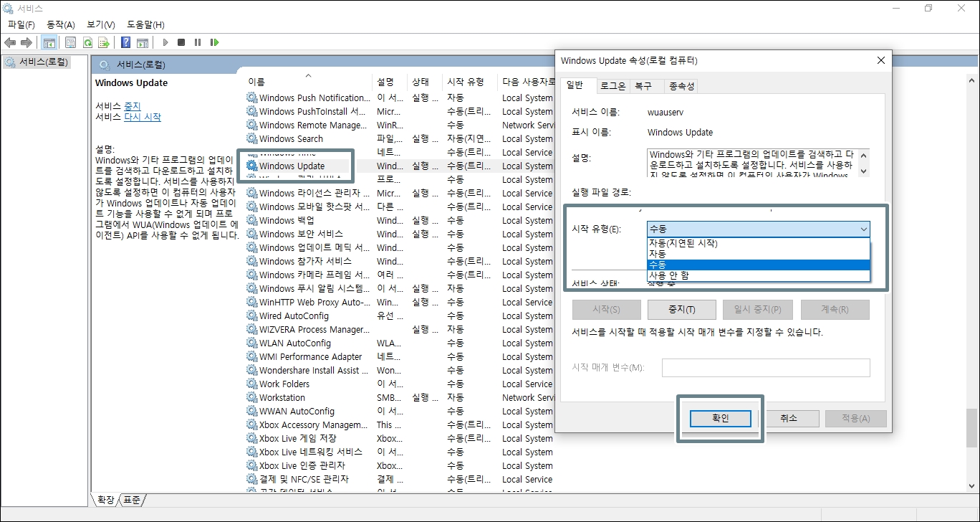Select the WIZVERA Process Manager row
The height and width of the screenshot is (522, 980).
(400, 329)
